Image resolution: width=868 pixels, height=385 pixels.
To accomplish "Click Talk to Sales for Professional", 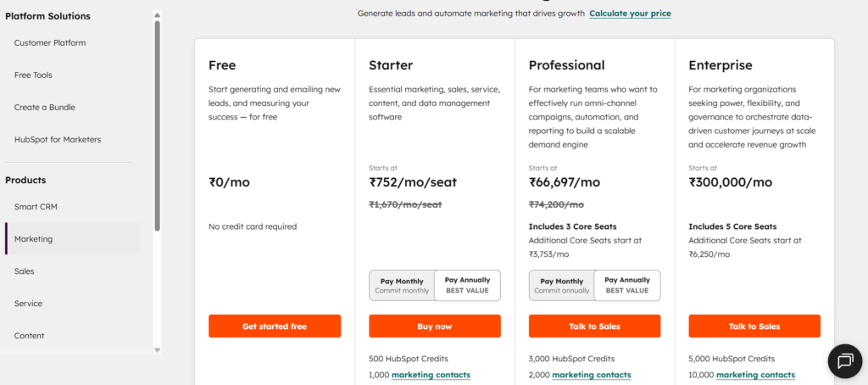I will click(594, 326).
